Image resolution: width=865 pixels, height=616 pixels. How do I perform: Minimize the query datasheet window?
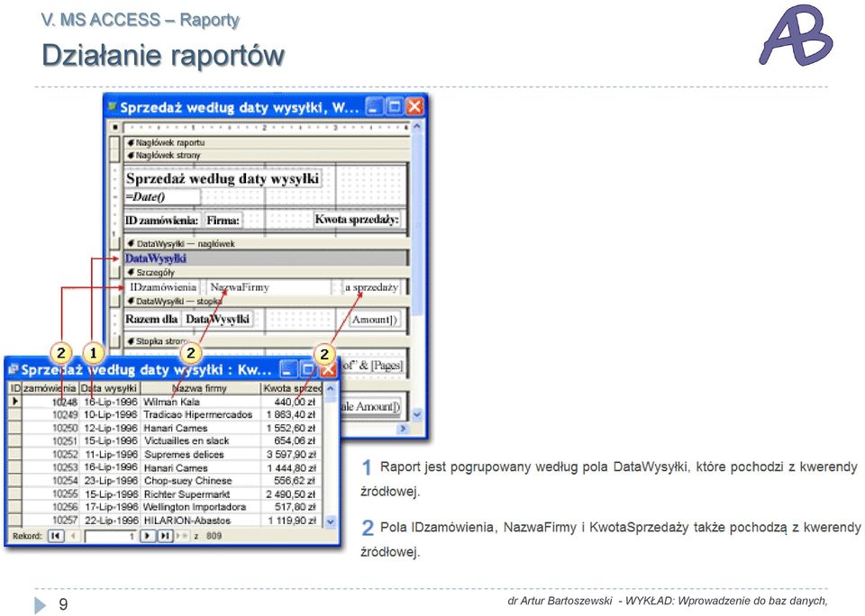click(x=287, y=369)
